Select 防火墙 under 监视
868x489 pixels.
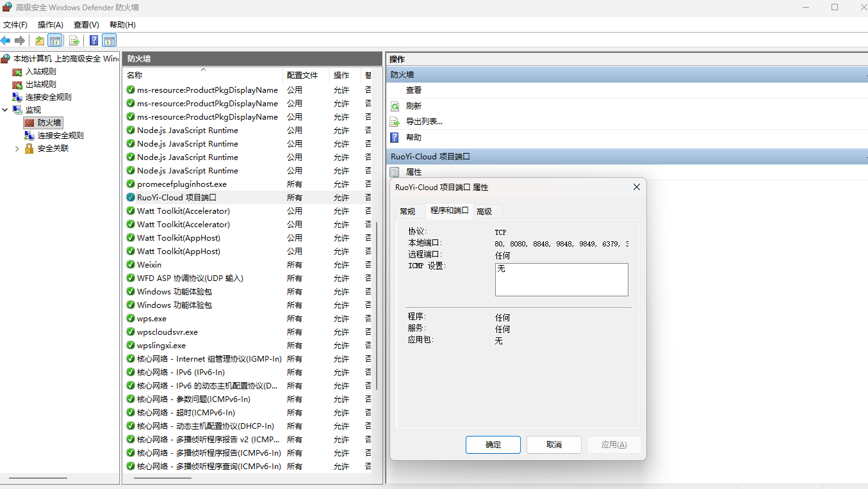point(49,122)
